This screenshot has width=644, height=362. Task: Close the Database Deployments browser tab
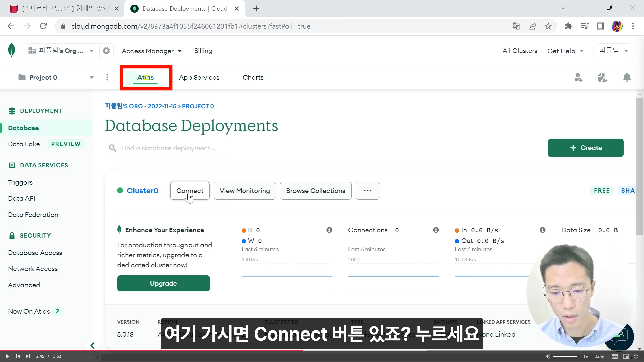coord(237,9)
